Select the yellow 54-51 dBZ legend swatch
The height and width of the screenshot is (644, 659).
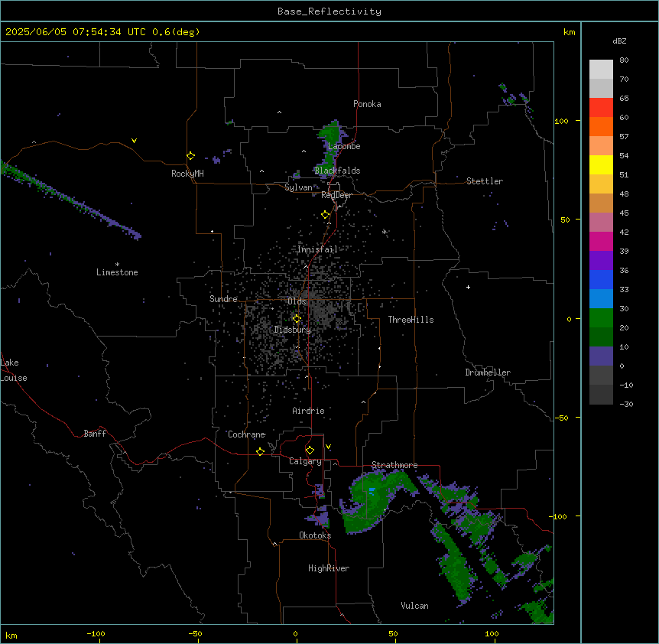tap(601, 164)
